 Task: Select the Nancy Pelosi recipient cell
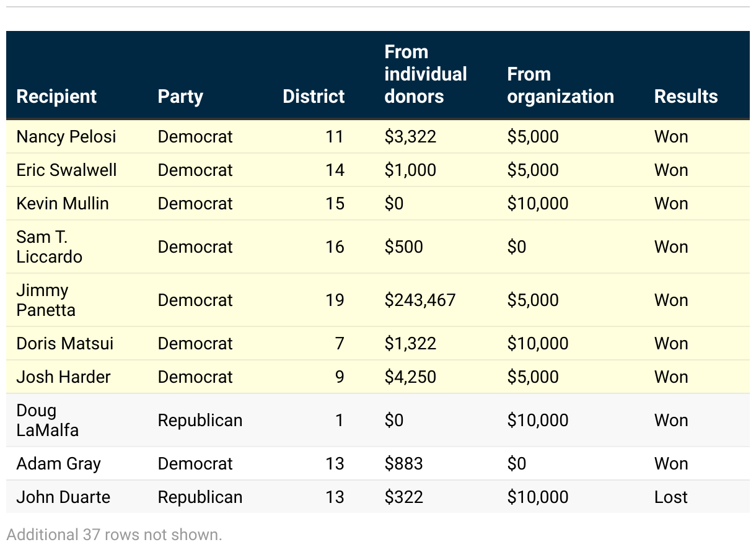66,137
